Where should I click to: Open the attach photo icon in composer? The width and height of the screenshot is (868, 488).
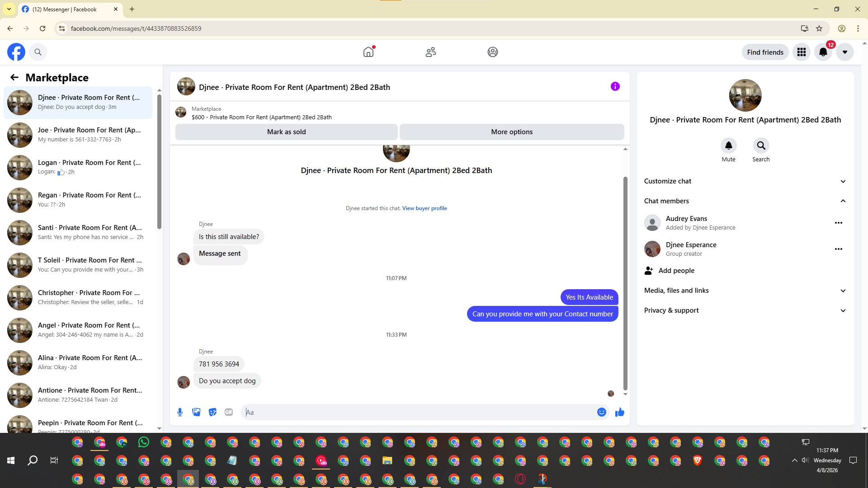196,412
